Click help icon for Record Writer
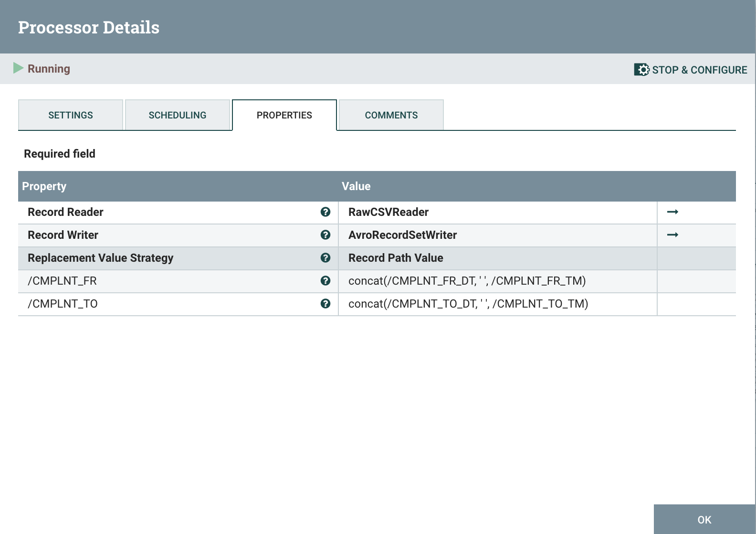Viewport: 756px width, 534px height. click(x=325, y=235)
